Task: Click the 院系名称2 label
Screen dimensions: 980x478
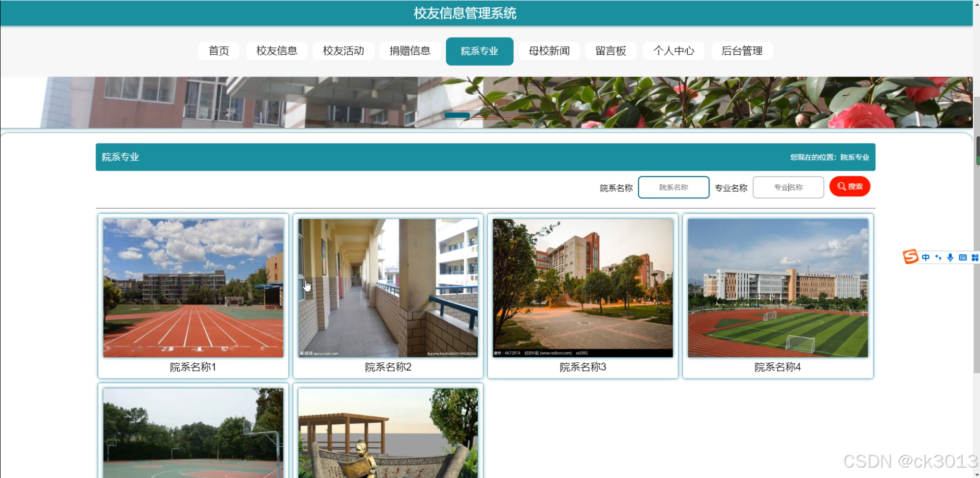Action: tap(388, 367)
